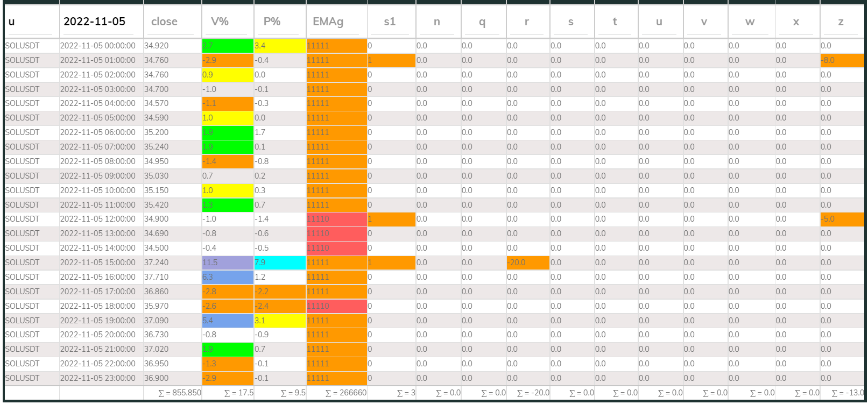Select the 2022-11-05 12:00:00 timestamp cell
The width and height of the screenshot is (868, 404).
pos(98,219)
